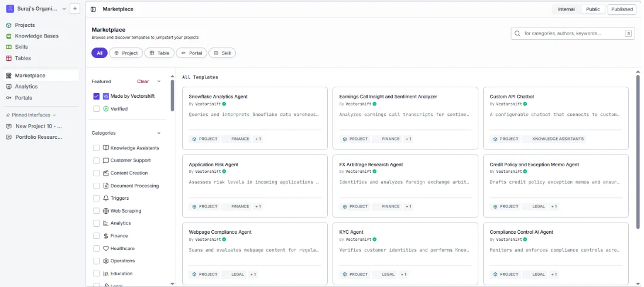644x287 pixels.
Task: Click the Customer Support chat bubble icon
Action: 106,160
